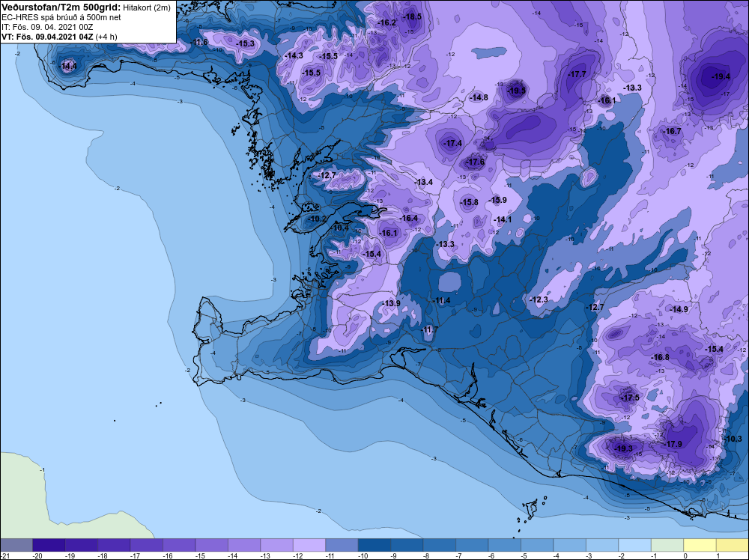Viewport: 749px width, 560px height.
Task: Pick the legend swatch between -17 and -16
Action: tap(147, 545)
